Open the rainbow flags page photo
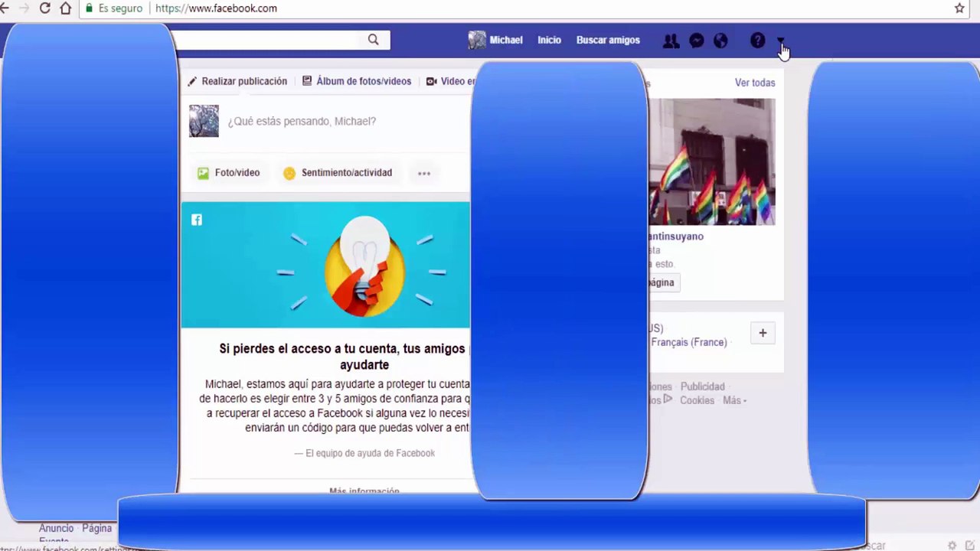 click(712, 161)
